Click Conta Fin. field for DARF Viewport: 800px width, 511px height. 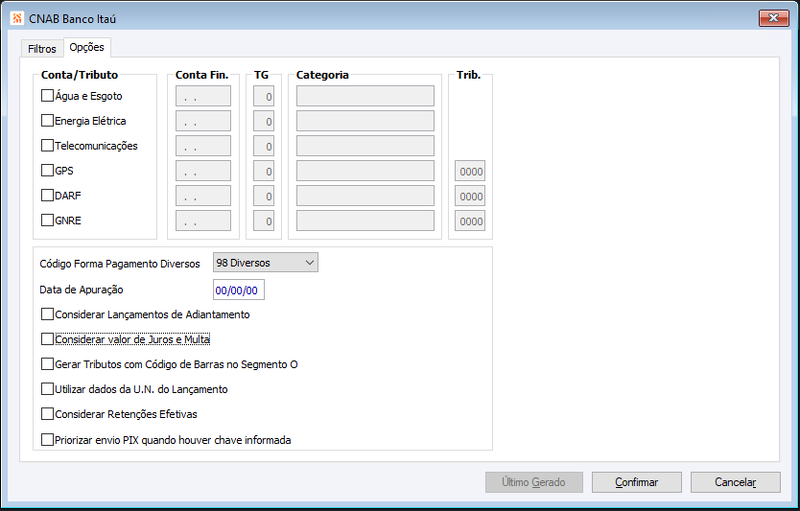click(x=203, y=196)
